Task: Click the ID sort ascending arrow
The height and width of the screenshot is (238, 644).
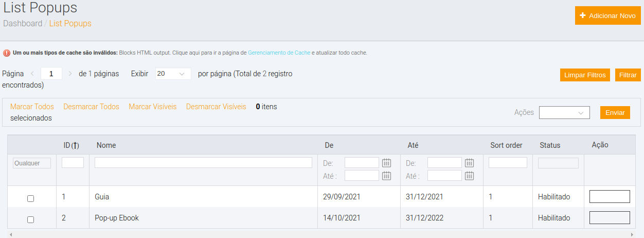Action: (75, 146)
